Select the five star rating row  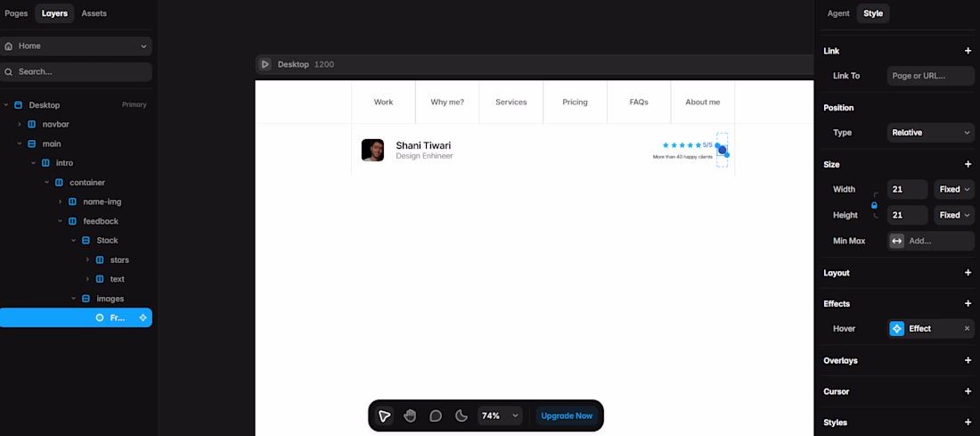coord(682,145)
